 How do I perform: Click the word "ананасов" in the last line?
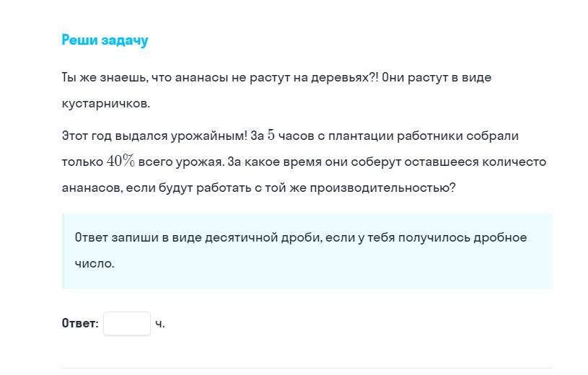click(x=92, y=187)
